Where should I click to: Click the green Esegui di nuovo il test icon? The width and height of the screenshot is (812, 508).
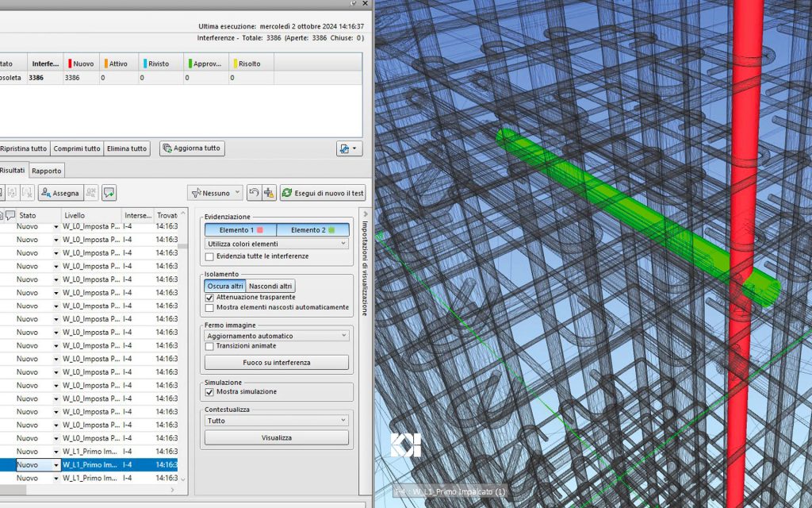[x=289, y=192]
